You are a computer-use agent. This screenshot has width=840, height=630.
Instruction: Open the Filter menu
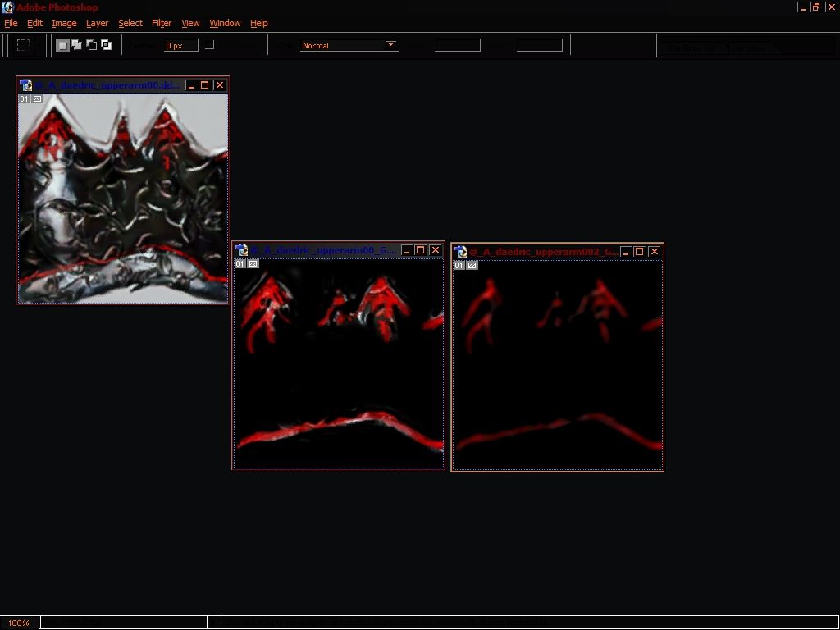(162, 23)
